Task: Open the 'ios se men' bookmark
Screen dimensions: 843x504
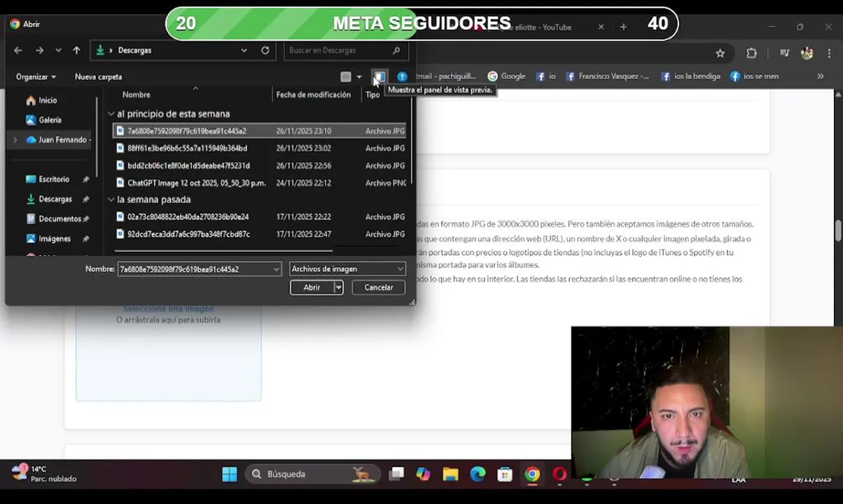Action: pyautogui.click(x=754, y=76)
